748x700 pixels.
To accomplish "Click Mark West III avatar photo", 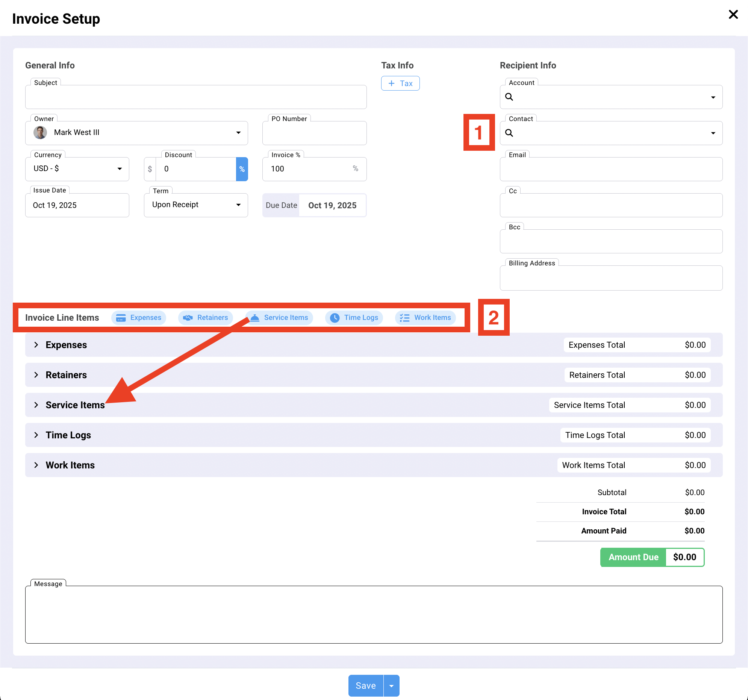I will pyautogui.click(x=40, y=132).
